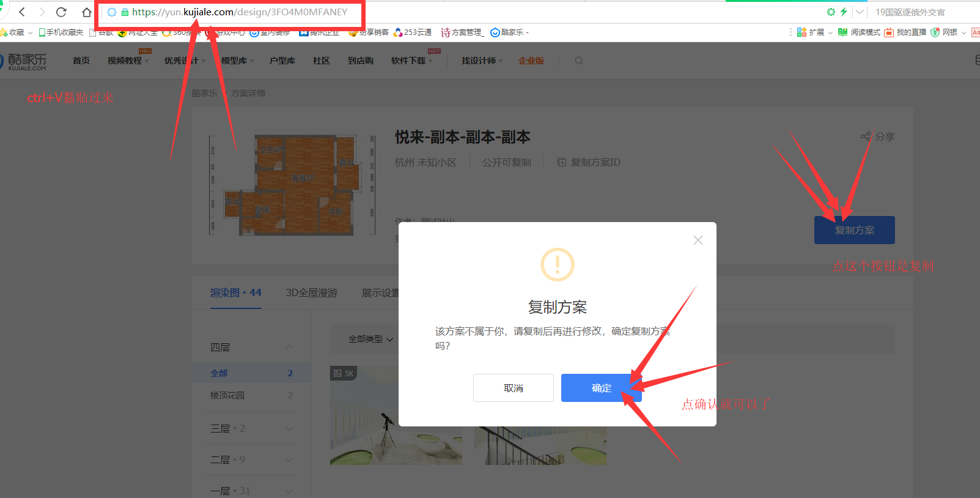Switch to the 渲染图 · 44 tab
980x498 pixels.
(x=236, y=293)
